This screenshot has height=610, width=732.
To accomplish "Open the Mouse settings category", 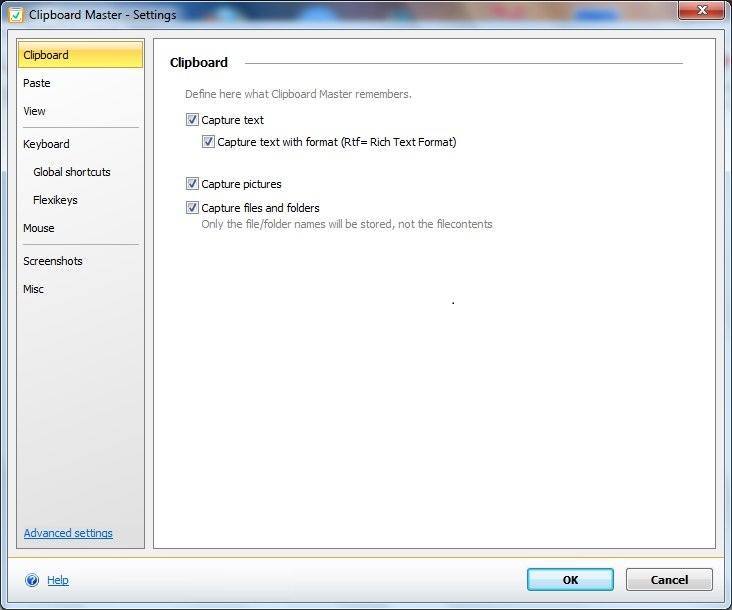I will point(80,228).
